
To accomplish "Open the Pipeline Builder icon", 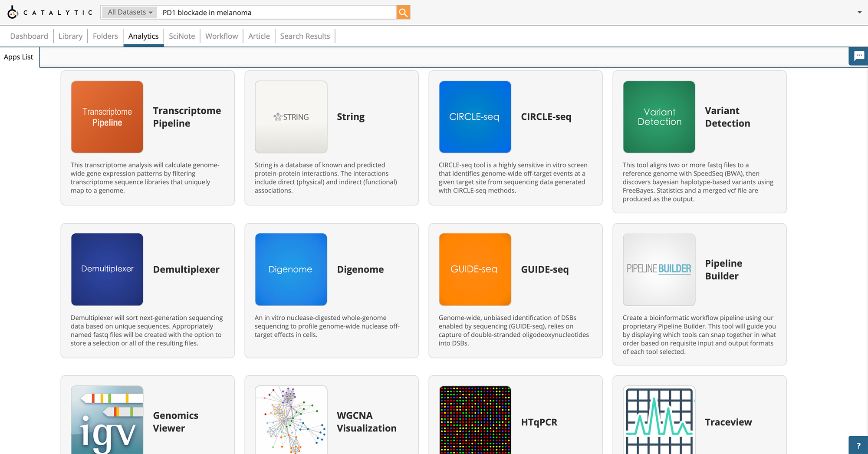I will (x=659, y=269).
